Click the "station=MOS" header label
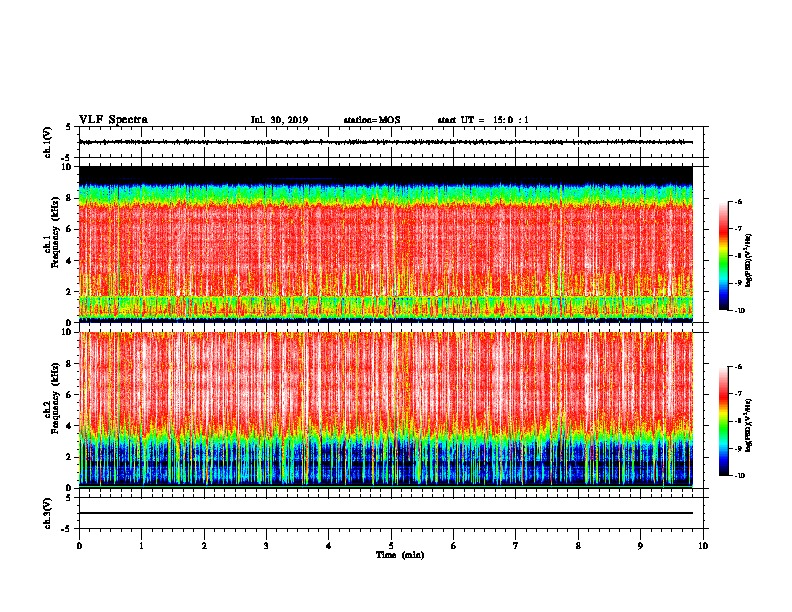 tap(372, 120)
